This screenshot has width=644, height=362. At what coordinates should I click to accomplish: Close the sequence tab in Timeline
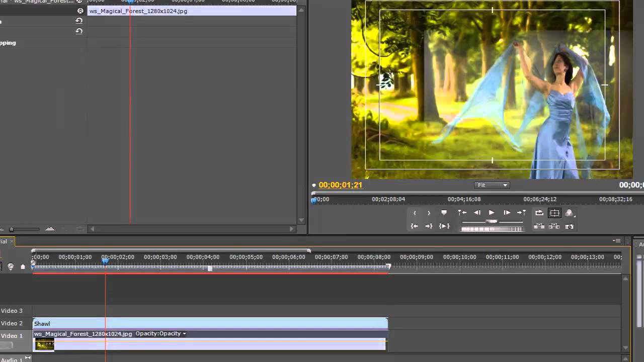tap(12, 241)
